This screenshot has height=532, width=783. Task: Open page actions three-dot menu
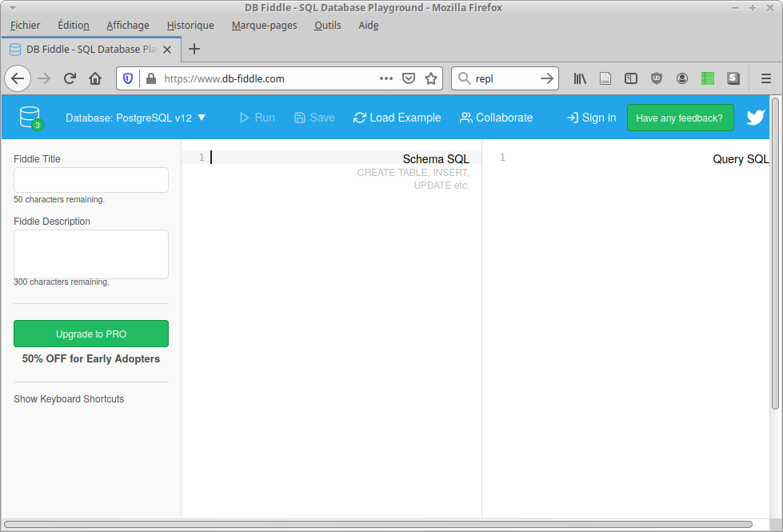tap(386, 78)
